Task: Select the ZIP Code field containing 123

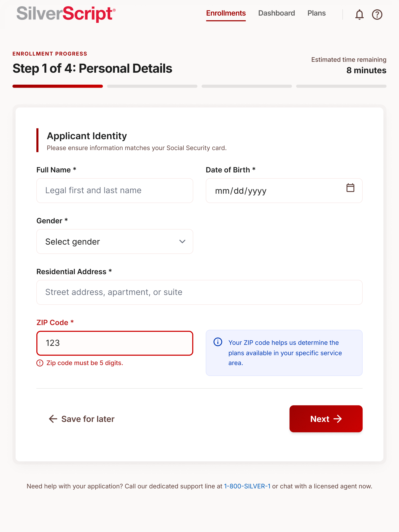Action: [x=115, y=343]
